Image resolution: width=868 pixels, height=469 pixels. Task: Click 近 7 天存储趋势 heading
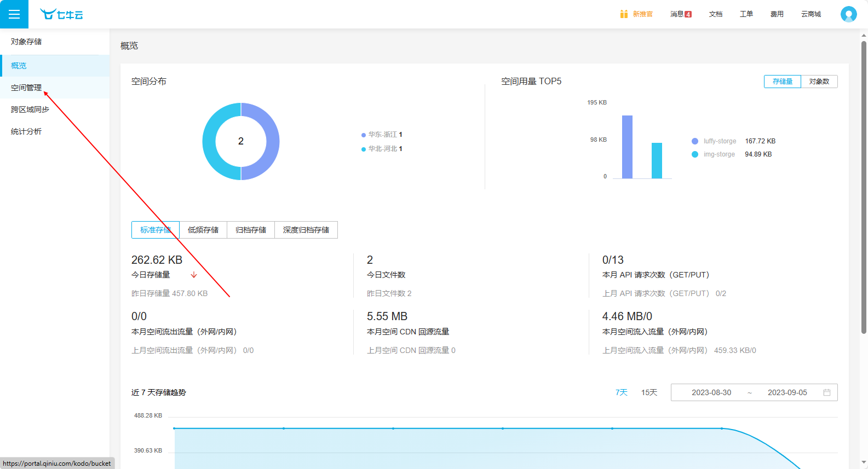coord(159,392)
